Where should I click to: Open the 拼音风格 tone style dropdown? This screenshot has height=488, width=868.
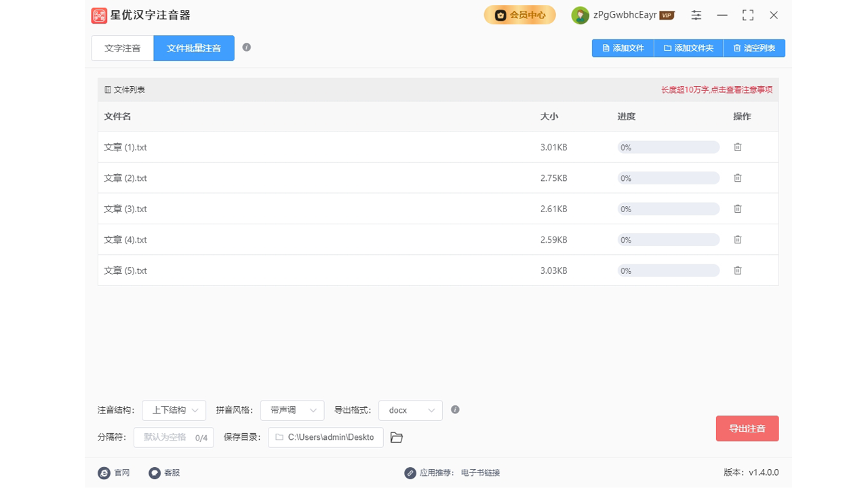[x=292, y=410]
